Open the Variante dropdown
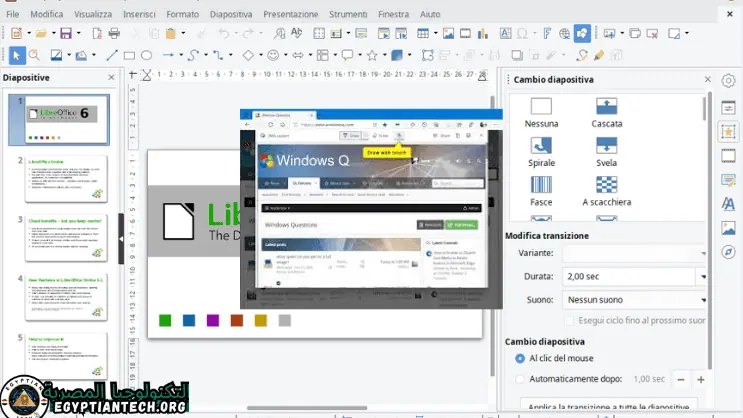Screen dimensions: 743x418 click(635, 253)
